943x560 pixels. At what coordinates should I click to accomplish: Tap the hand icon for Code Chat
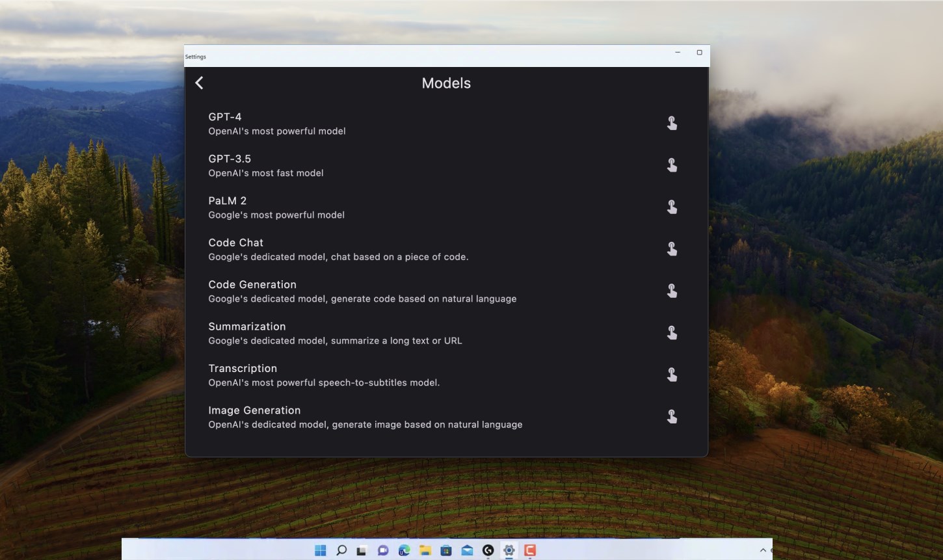(672, 249)
